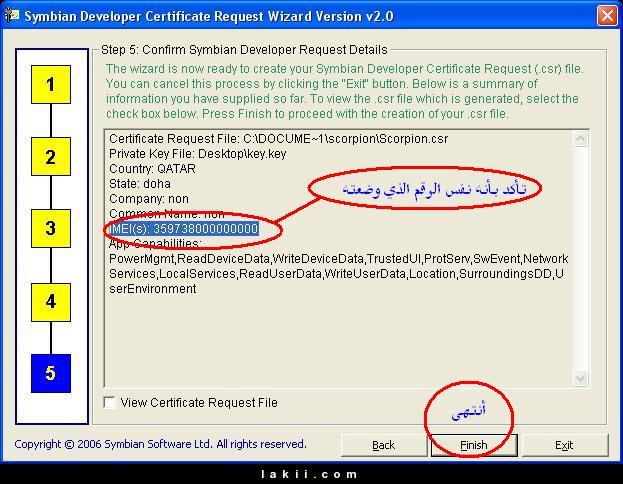
Task: Select the highlighted IMEI(s) line
Action: click(184, 229)
